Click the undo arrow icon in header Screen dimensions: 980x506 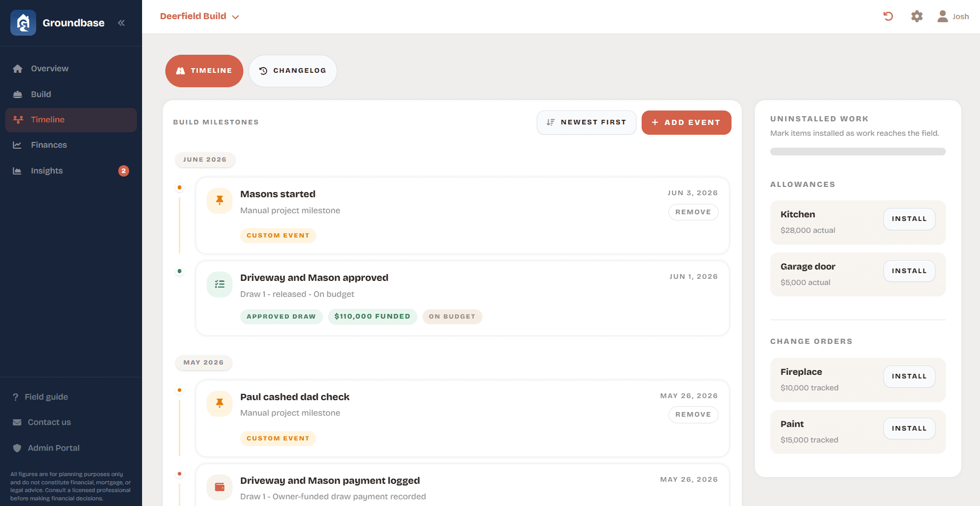(x=888, y=17)
